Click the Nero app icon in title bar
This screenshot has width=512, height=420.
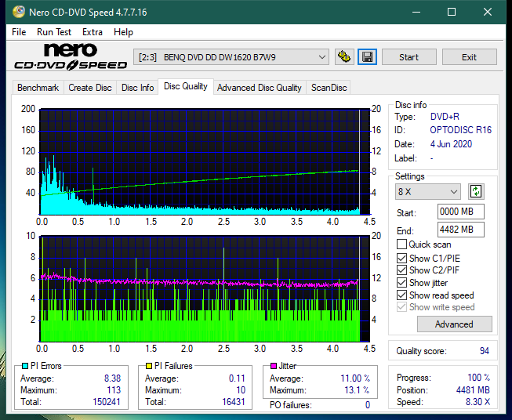[x=18, y=12]
